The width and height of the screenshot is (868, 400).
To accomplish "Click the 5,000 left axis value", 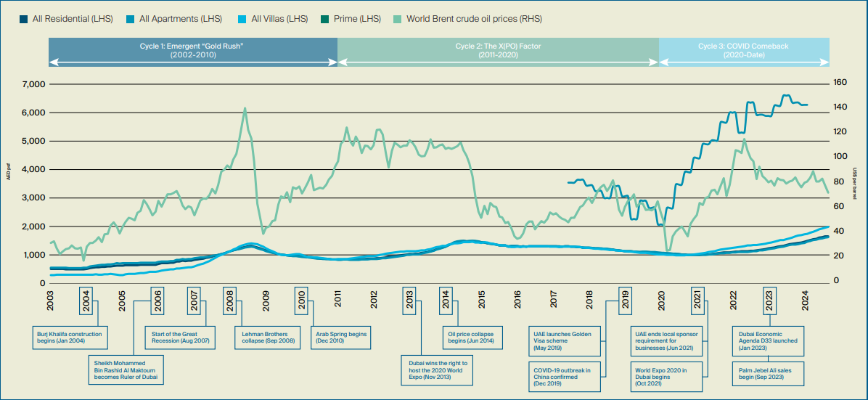I will (35, 142).
